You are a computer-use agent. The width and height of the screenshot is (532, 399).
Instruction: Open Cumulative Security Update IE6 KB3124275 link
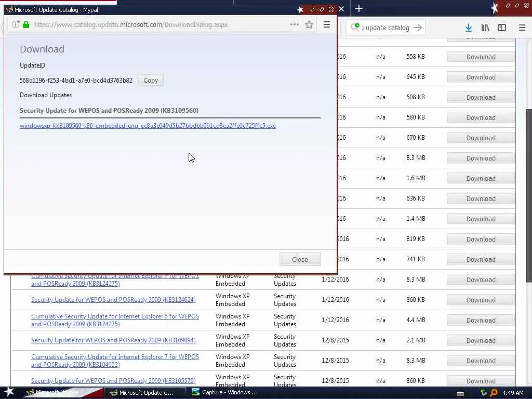(115, 320)
